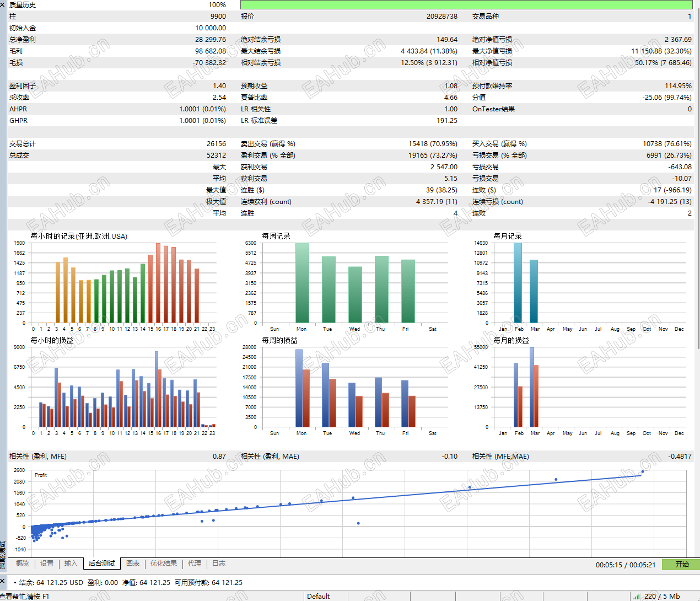Click the green 质量历史 progress bar
Viewport: 700px width, 601px height.
coord(466,4)
